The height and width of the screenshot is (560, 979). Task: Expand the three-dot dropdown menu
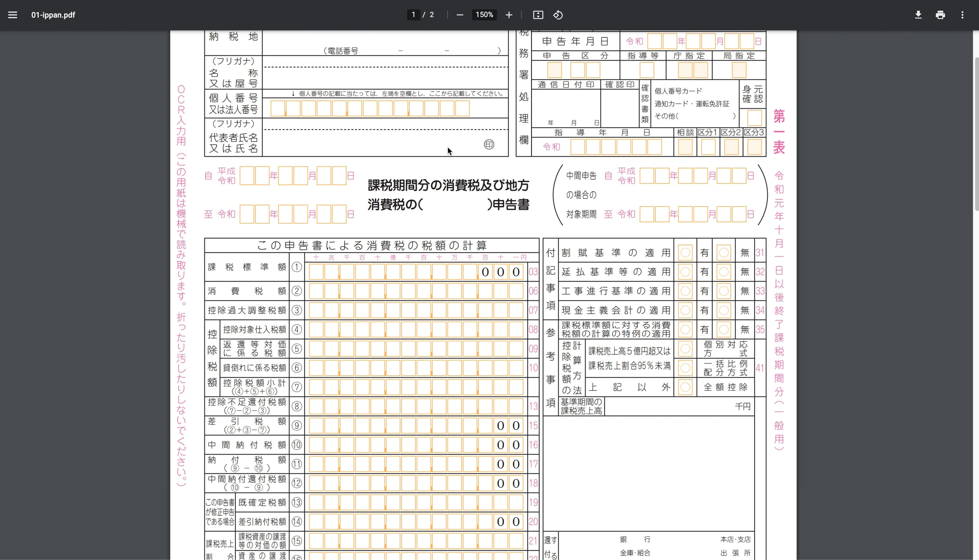click(962, 15)
